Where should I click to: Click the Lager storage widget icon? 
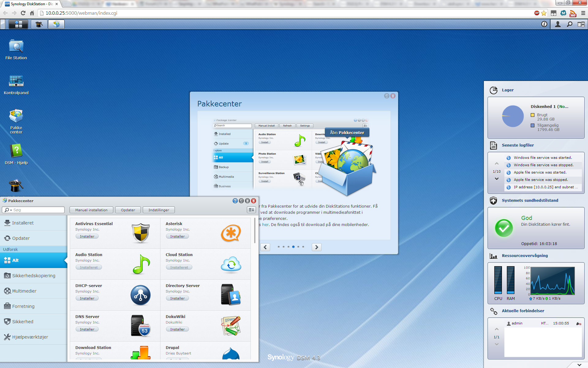493,90
